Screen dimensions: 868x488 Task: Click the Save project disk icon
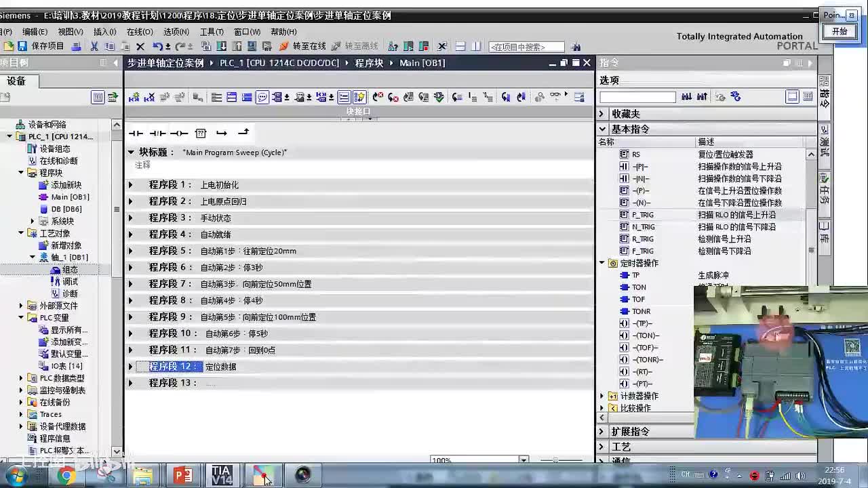click(x=22, y=46)
